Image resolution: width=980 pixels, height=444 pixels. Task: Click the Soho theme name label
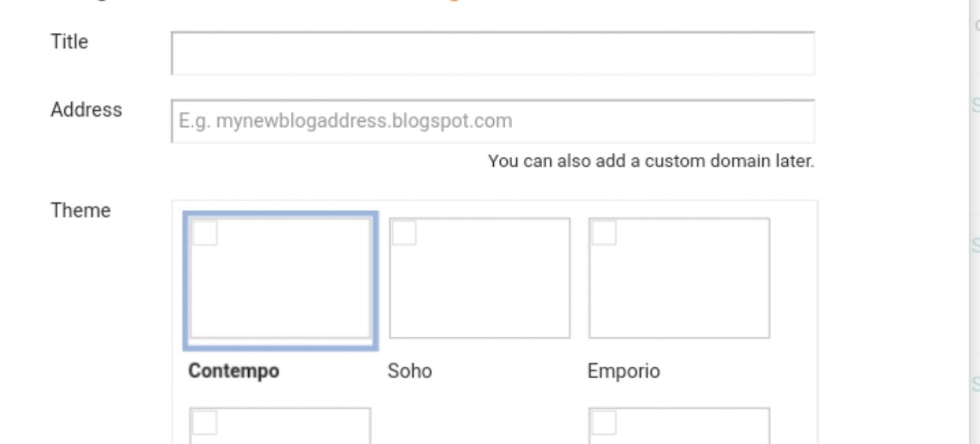pyautogui.click(x=410, y=370)
